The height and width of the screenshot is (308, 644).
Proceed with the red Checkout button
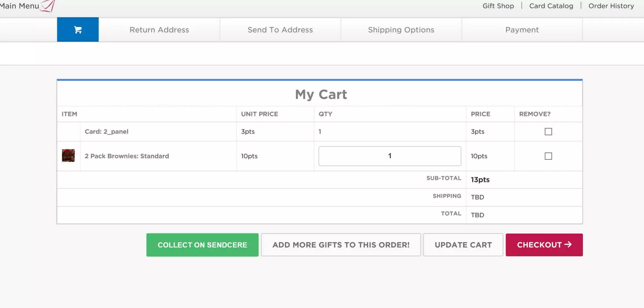(544, 245)
